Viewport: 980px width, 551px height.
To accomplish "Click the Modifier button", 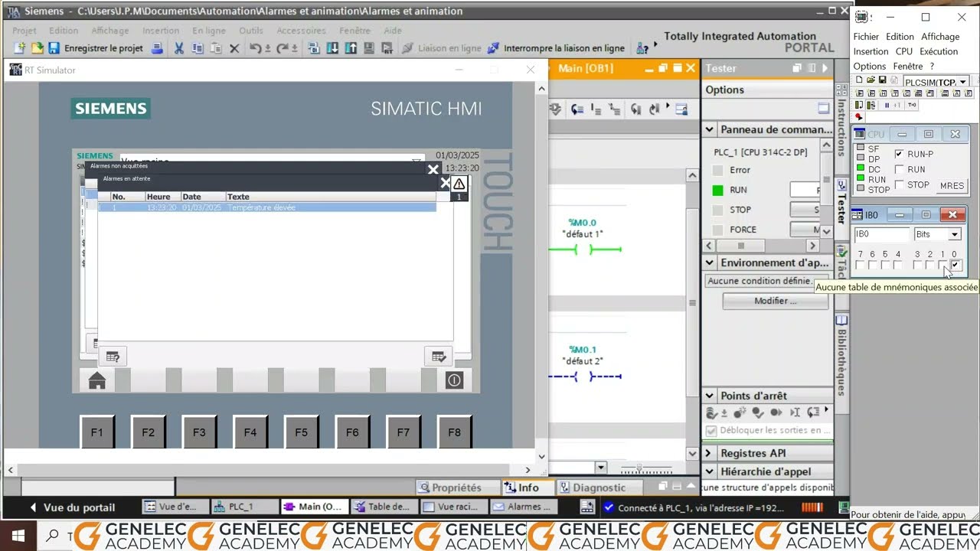I will click(x=775, y=301).
